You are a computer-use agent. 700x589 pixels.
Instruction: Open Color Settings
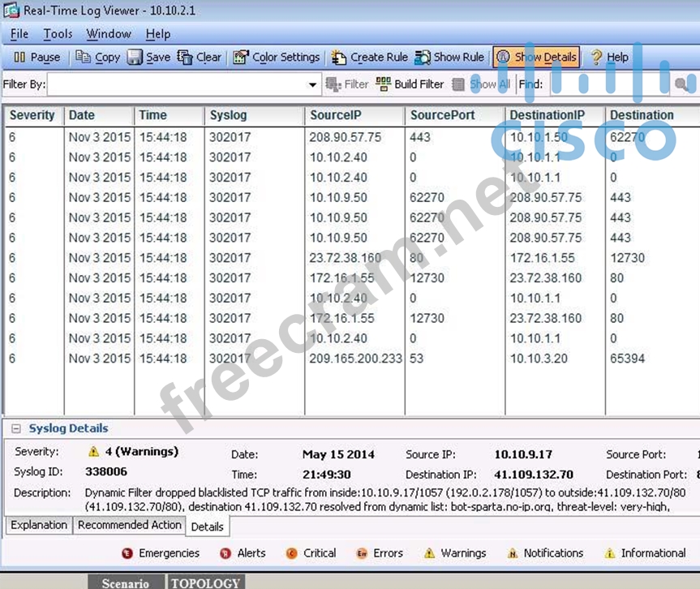[277, 58]
